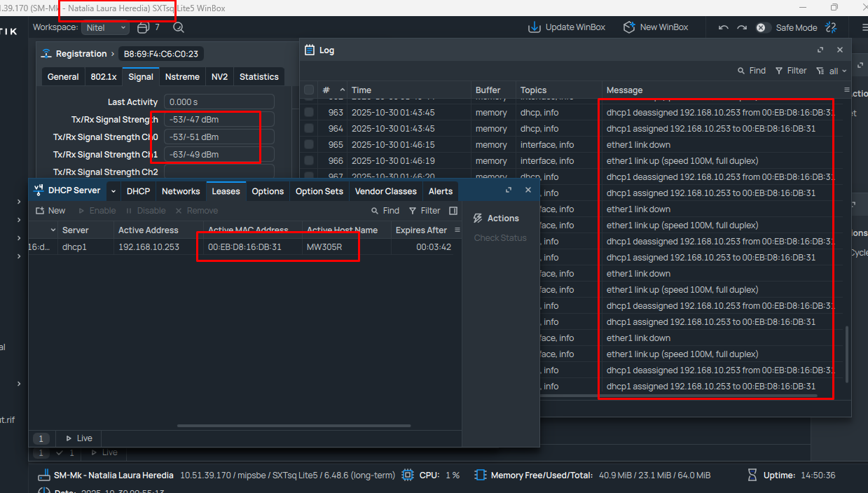Check the box for log entry 963
The width and height of the screenshot is (868, 493).
[x=309, y=113]
